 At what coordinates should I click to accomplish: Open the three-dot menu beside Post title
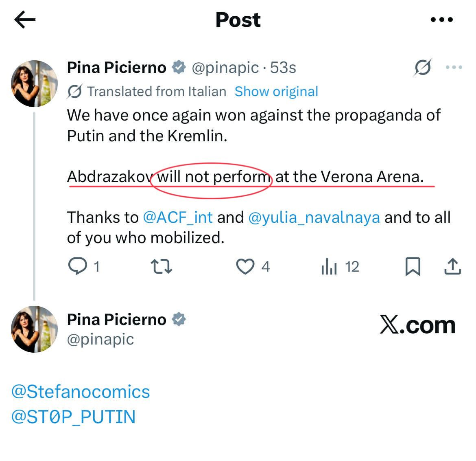[x=441, y=20]
